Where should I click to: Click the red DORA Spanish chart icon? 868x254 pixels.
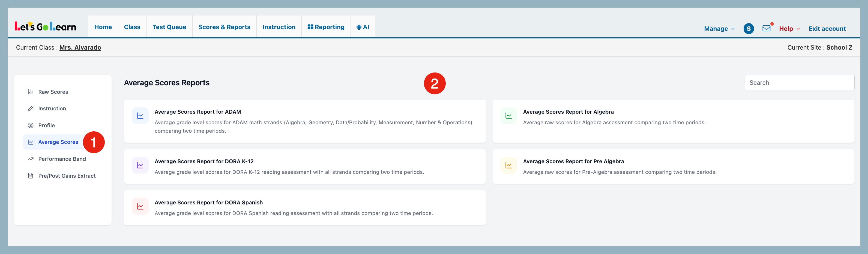tap(140, 206)
